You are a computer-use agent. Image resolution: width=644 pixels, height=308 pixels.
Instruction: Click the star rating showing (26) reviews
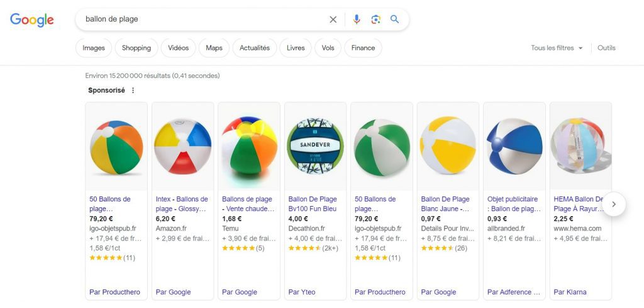pyautogui.click(x=444, y=248)
